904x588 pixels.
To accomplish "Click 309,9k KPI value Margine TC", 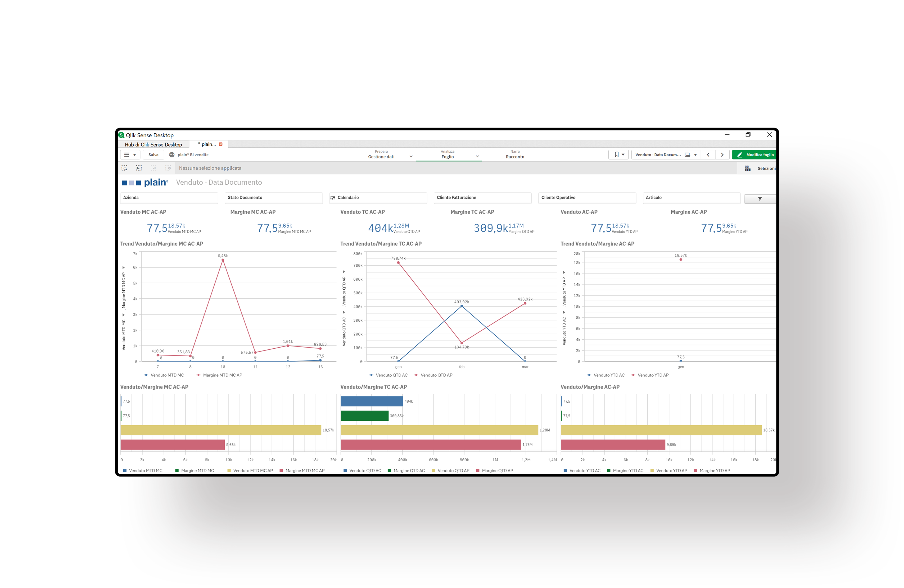I will (491, 228).
